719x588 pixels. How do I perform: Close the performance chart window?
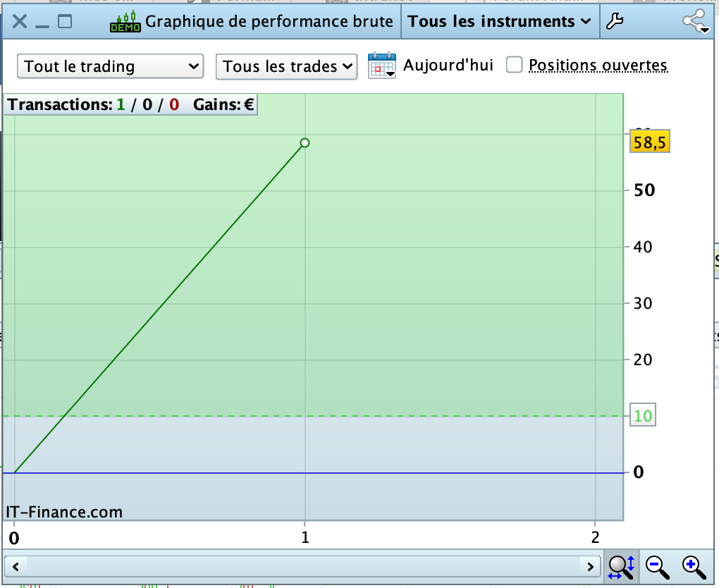click(x=19, y=21)
